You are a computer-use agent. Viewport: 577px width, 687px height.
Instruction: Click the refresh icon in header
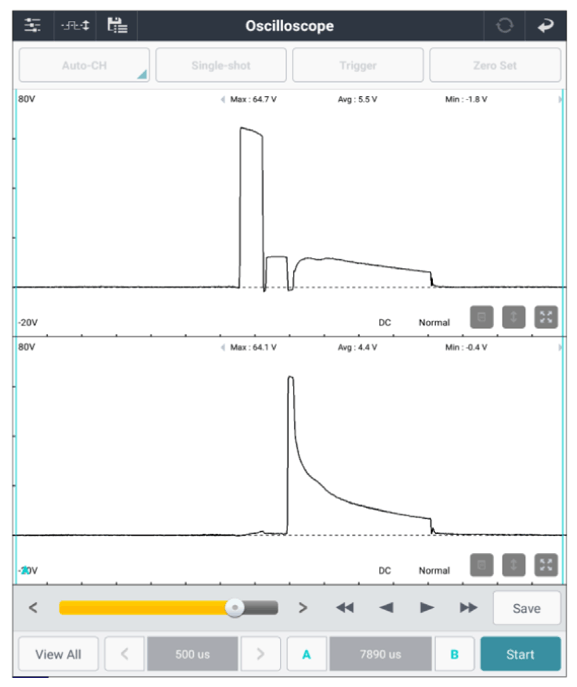[x=504, y=25]
